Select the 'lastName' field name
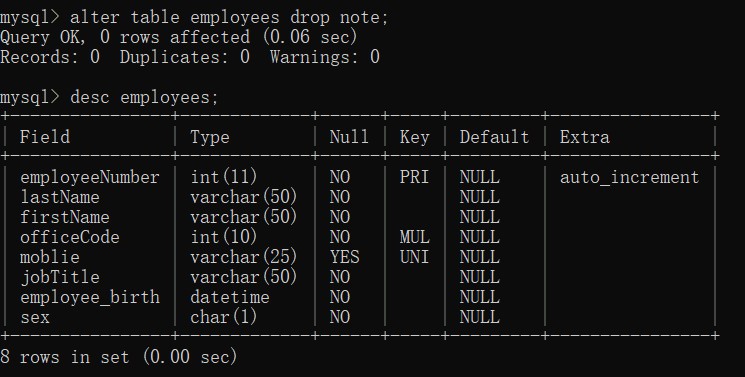Screen dimensions: 745x377 coord(60,197)
